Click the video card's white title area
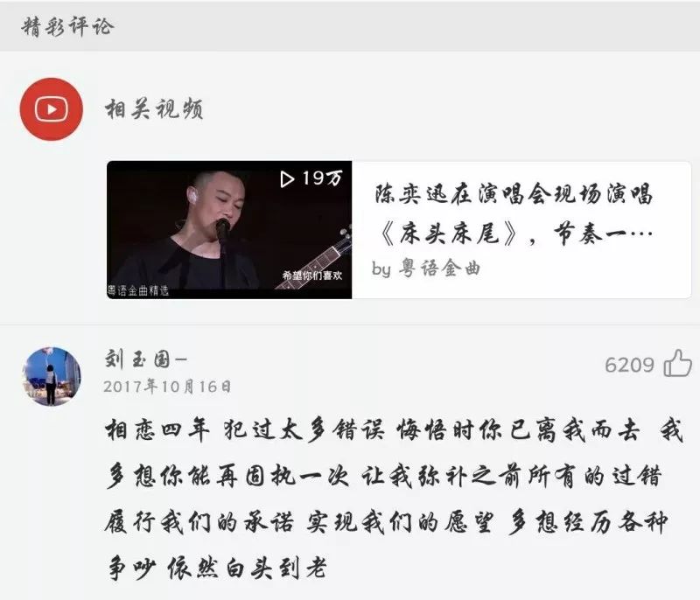The width and height of the screenshot is (700, 600). coord(521,230)
